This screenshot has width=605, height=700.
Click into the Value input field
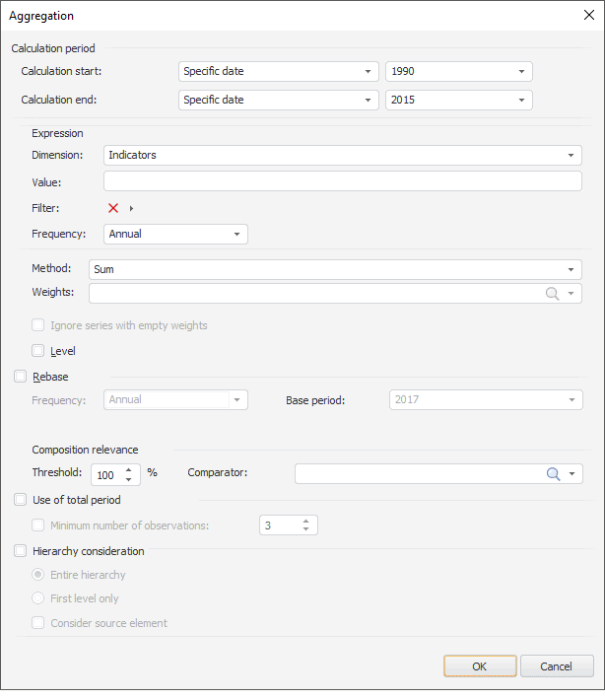(x=342, y=181)
